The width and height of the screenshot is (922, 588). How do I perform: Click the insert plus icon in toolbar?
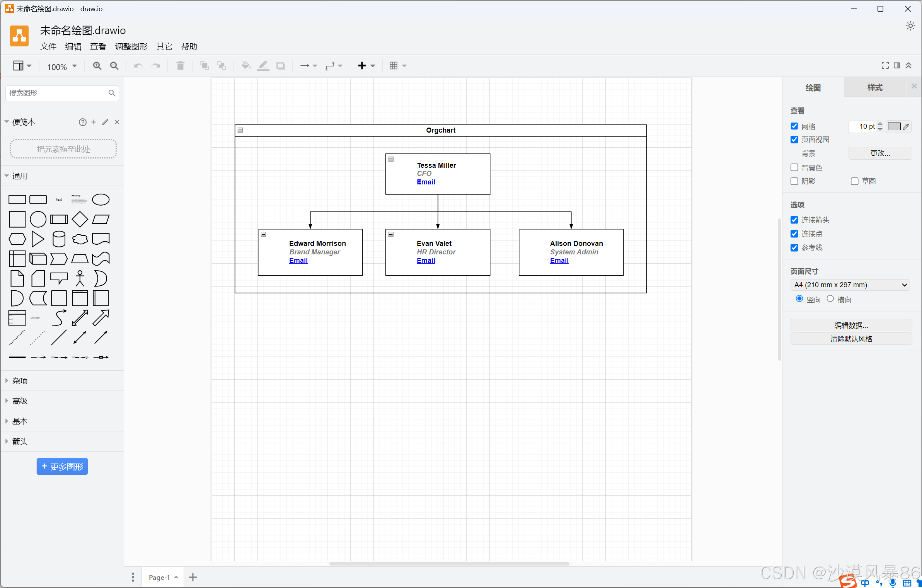tap(362, 66)
